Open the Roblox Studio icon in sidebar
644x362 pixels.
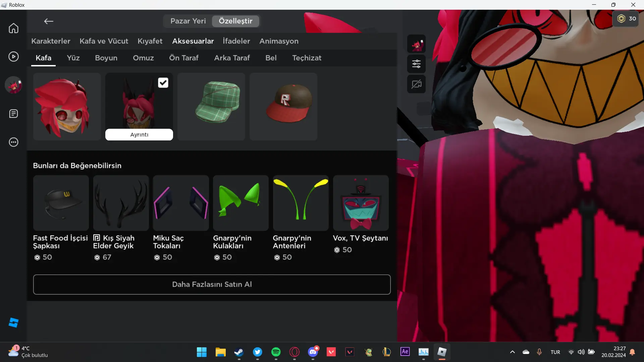click(13, 323)
